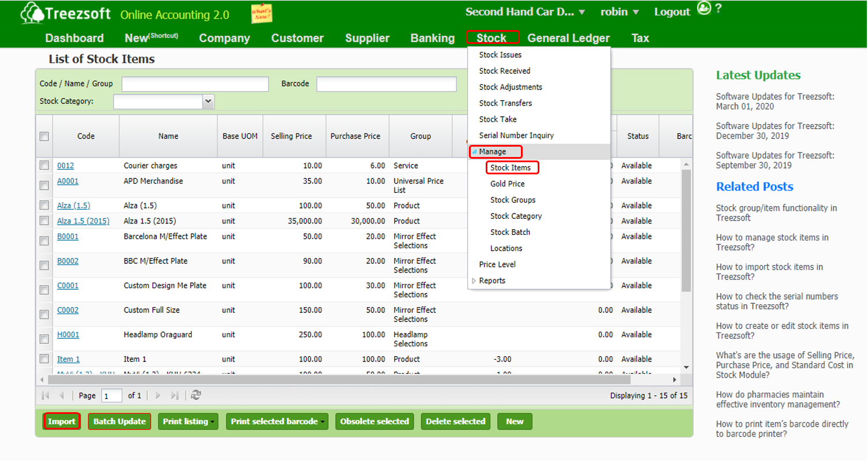Go to next page of the grid
The height and width of the screenshot is (463, 868).
157,395
